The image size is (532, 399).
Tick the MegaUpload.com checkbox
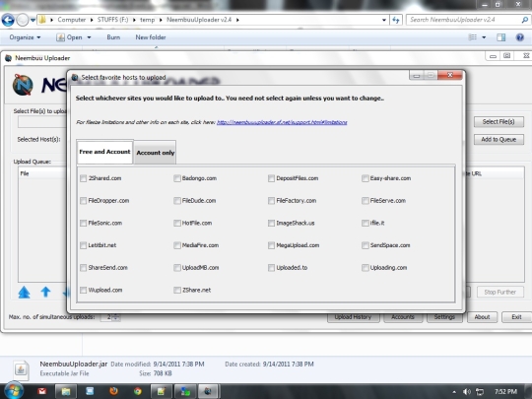click(271, 245)
